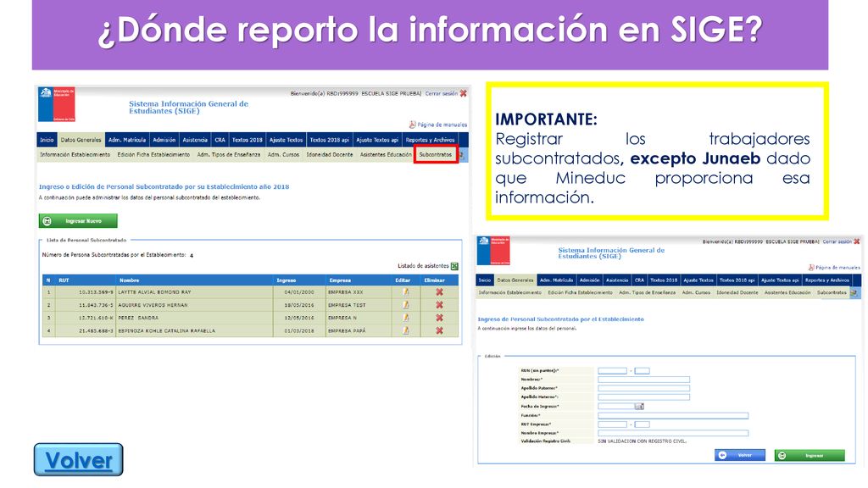Click the PDF icon of Página de manuales, left window

[413, 125]
